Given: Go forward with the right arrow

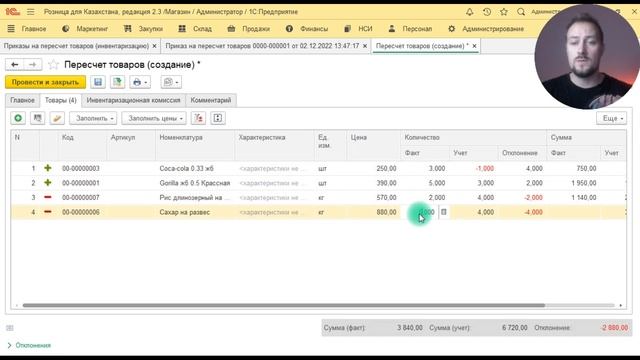Looking at the screenshot, I should click(x=33, y=64).
